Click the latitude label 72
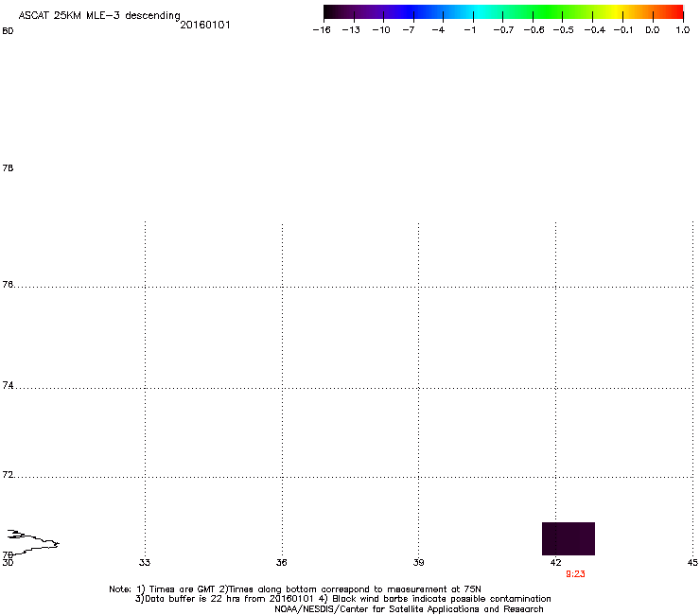Image resolution: width=700 pixels, height=615 pixels. (8, 475)
